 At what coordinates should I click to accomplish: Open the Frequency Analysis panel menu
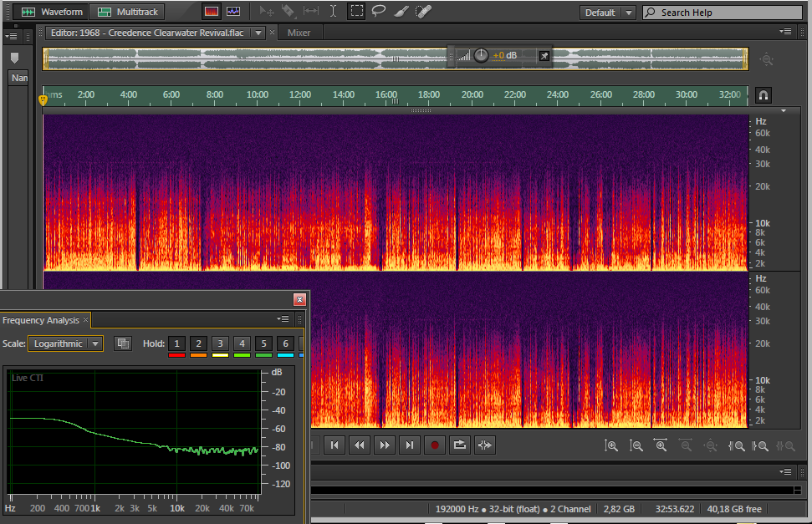[x=283, y=319]
